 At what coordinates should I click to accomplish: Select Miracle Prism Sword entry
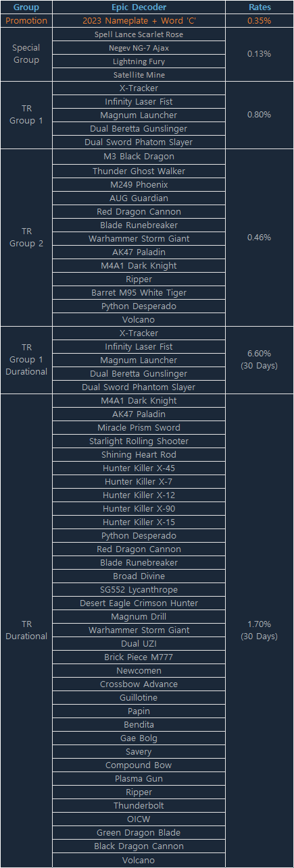coord(139,428)
